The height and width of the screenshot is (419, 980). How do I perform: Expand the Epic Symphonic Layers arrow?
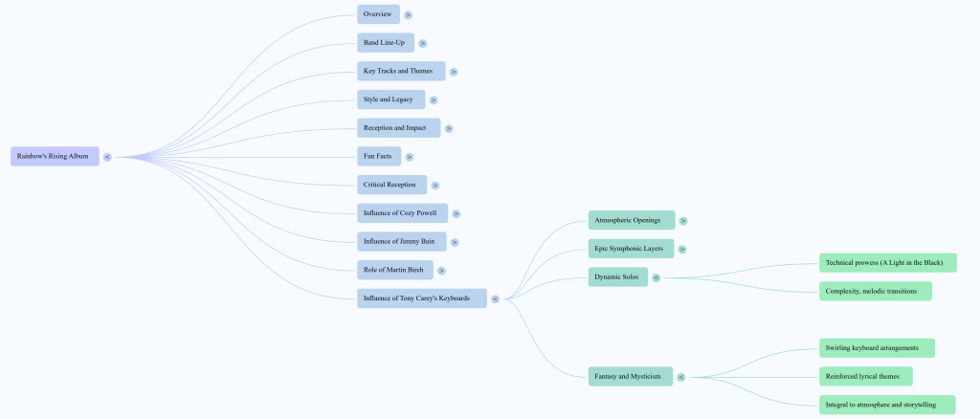pyautogui.click(x=682, y=250)
